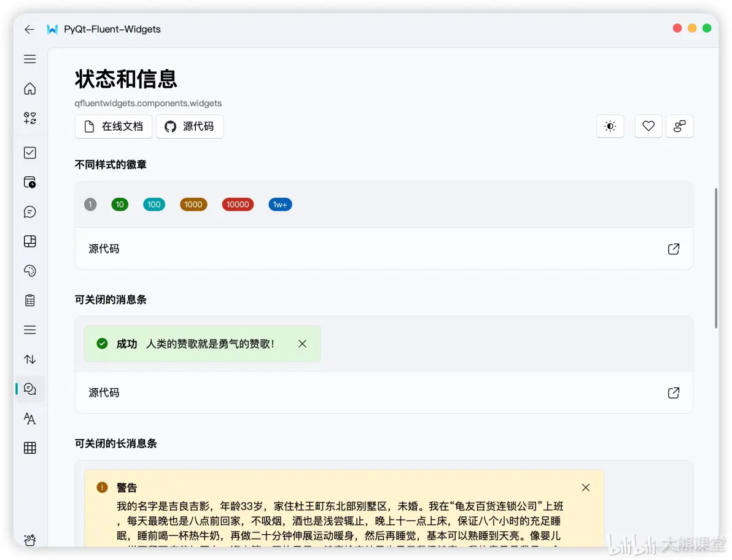Screen dimensions: 732x560
Task: Click the heart support button
Action: click(x=648, y=126)
